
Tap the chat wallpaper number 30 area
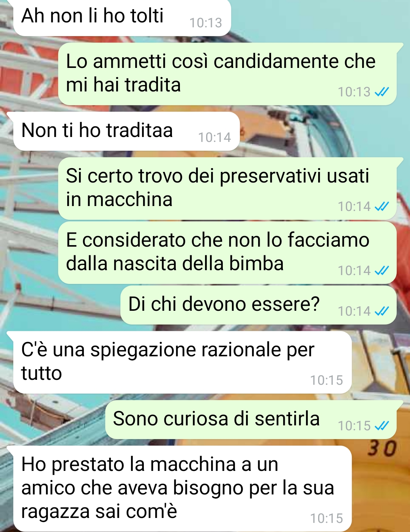(382, 449)
